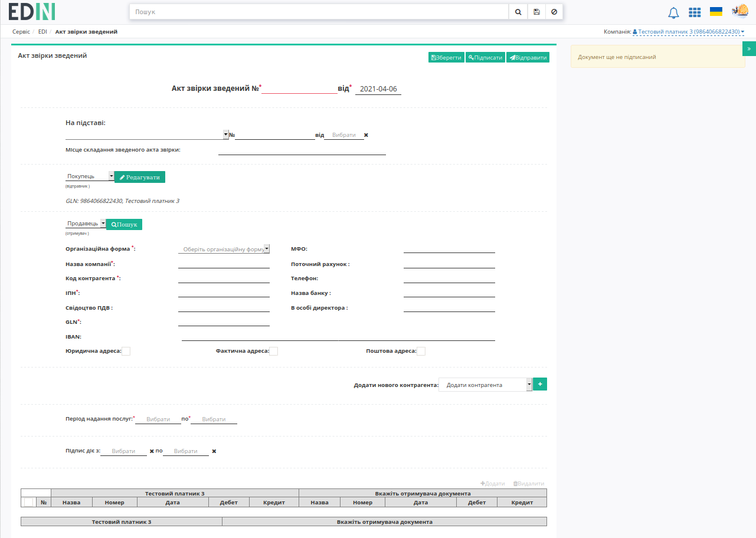Focus the "На підставі" № field
Image resolution: width=756 pixels, height=538 pixels.
click(275, 135)
